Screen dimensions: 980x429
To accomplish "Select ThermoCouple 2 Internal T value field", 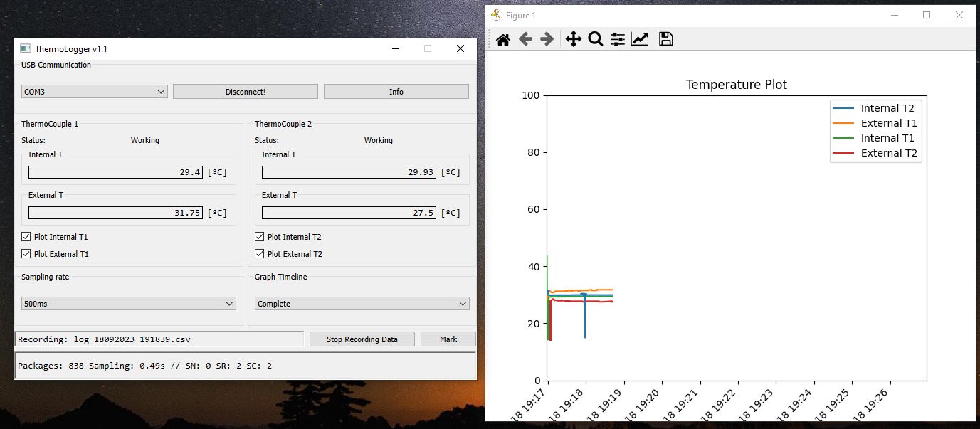I will 349,172.
